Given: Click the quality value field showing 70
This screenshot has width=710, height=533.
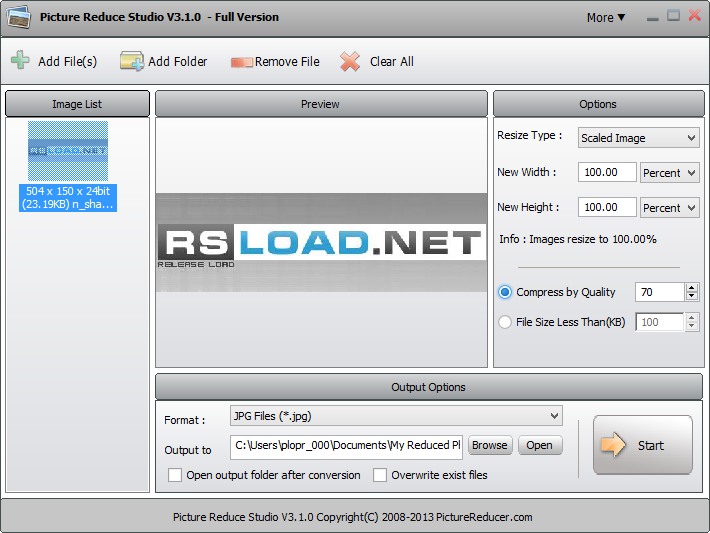Looking at the screenshot, I should tap(660, 292).
